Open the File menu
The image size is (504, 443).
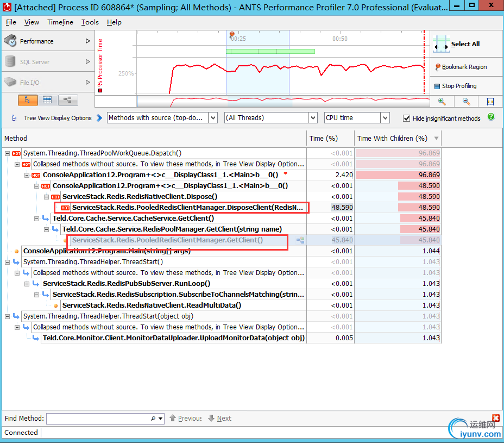click(11, 22)
